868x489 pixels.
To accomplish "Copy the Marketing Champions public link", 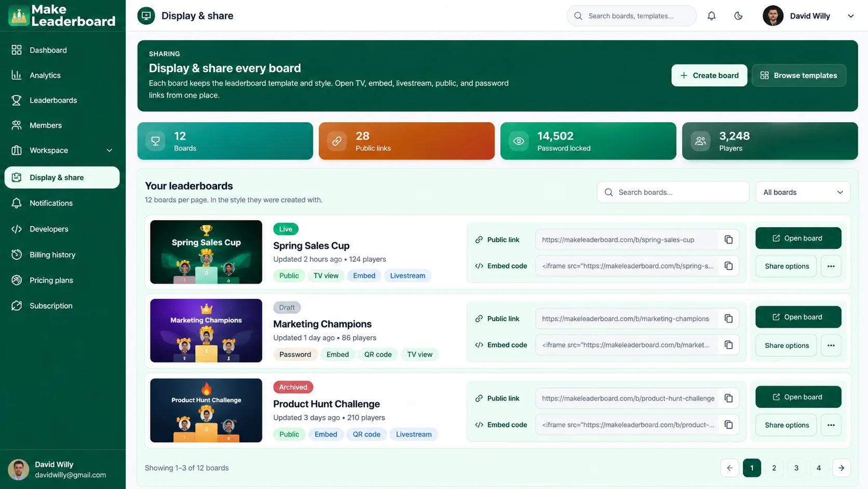I will pos(728,319).
